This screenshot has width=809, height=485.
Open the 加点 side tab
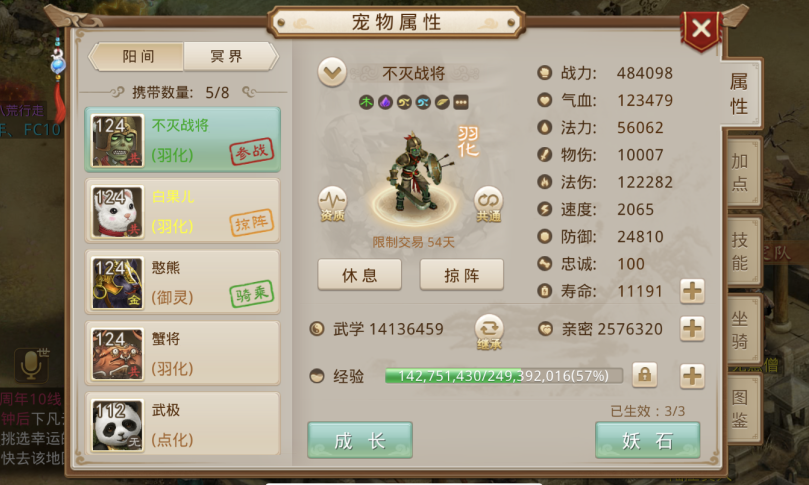pyautogui.click(x=742, y=173)
